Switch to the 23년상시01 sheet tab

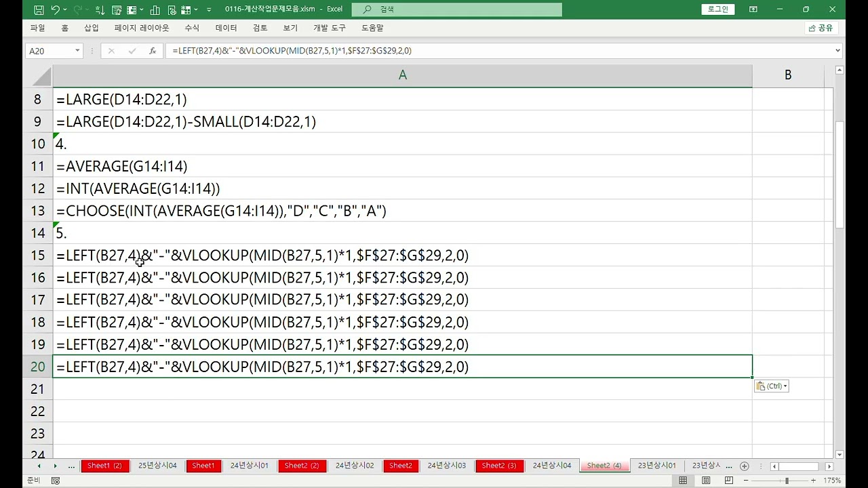click(x=656, y=466)
